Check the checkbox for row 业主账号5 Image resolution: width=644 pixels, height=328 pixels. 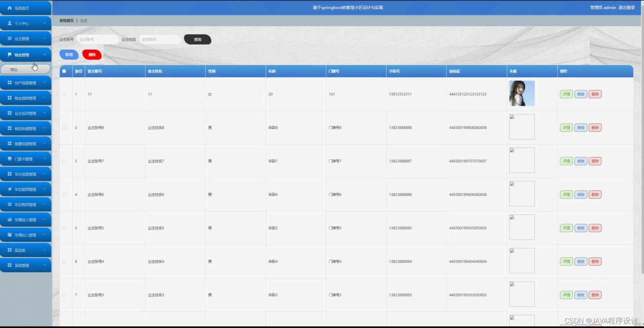tap(64, 228)
